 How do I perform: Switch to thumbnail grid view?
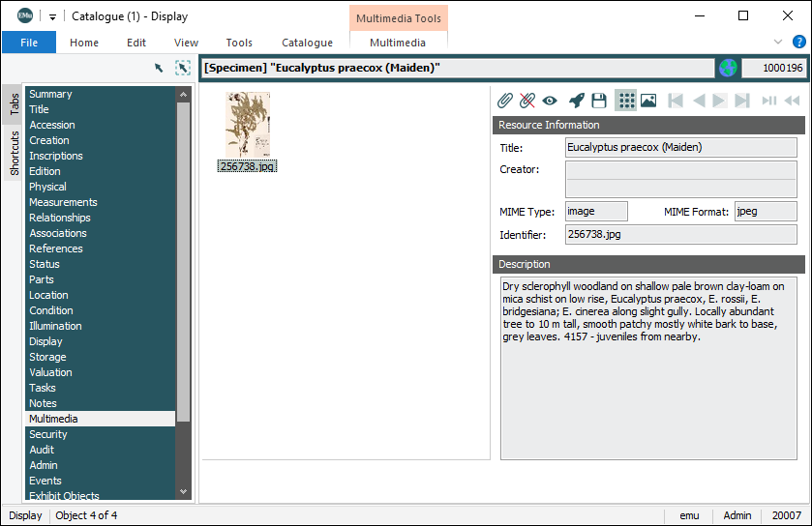625,101
